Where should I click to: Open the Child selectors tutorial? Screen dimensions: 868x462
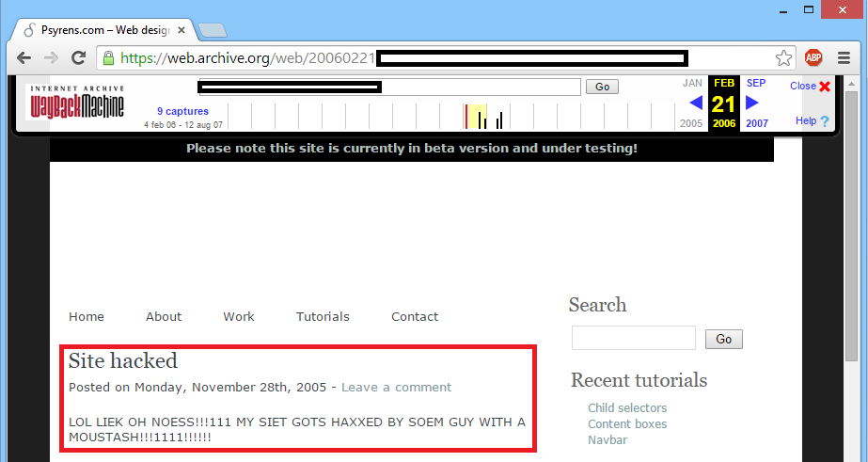tap(627, 407)
